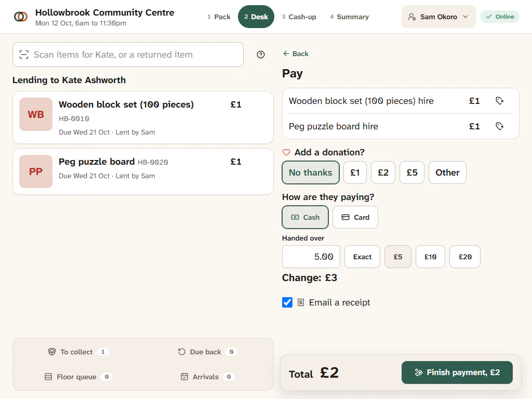Click the user icon beside Sam Okoro
Image resolution: width=532 pixels, height=399 pixels.
[412, 17]
